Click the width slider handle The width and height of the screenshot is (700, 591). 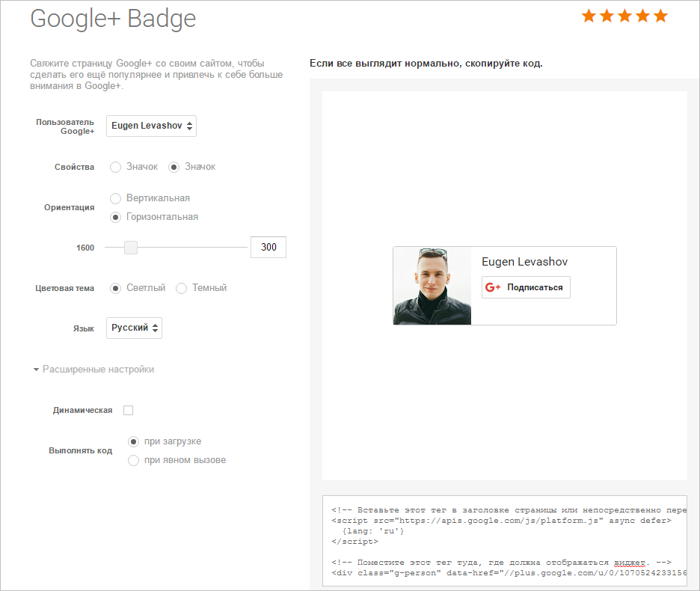click(131, 248)
